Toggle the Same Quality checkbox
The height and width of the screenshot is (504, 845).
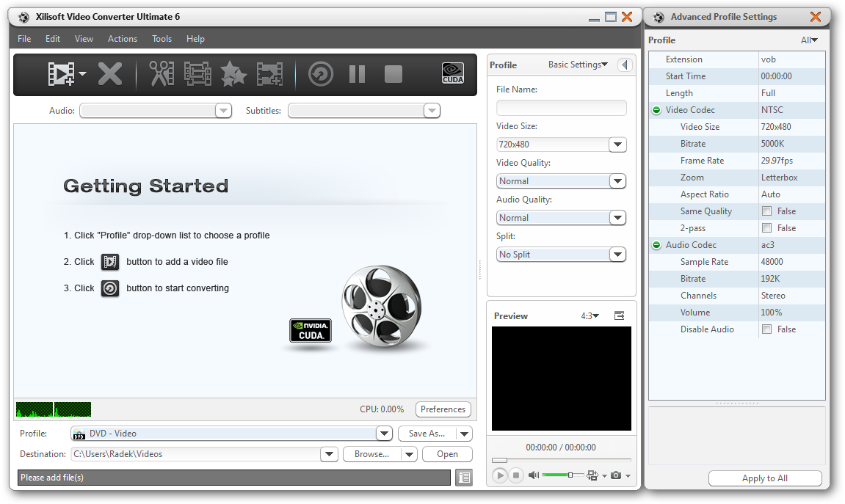click(x=767, y=211)
